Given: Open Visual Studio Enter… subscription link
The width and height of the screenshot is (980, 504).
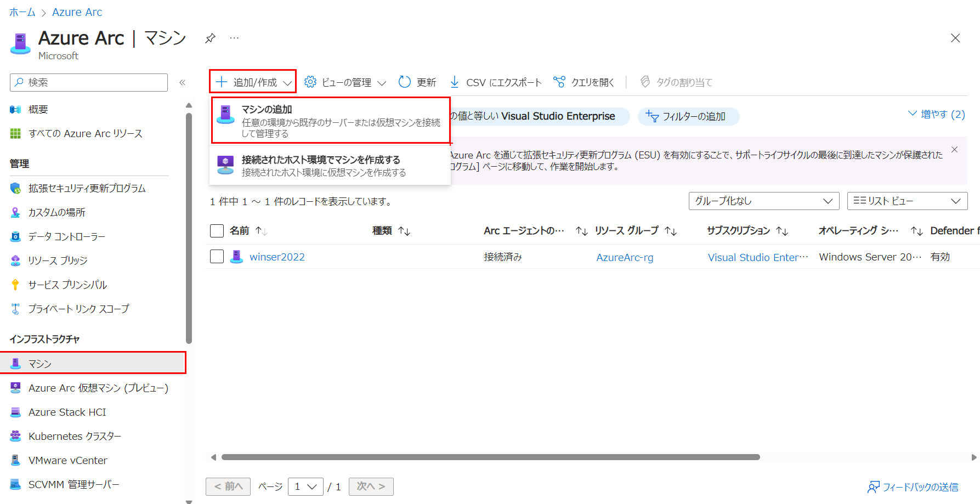Looking at the screenshot, I should point(758,257).
